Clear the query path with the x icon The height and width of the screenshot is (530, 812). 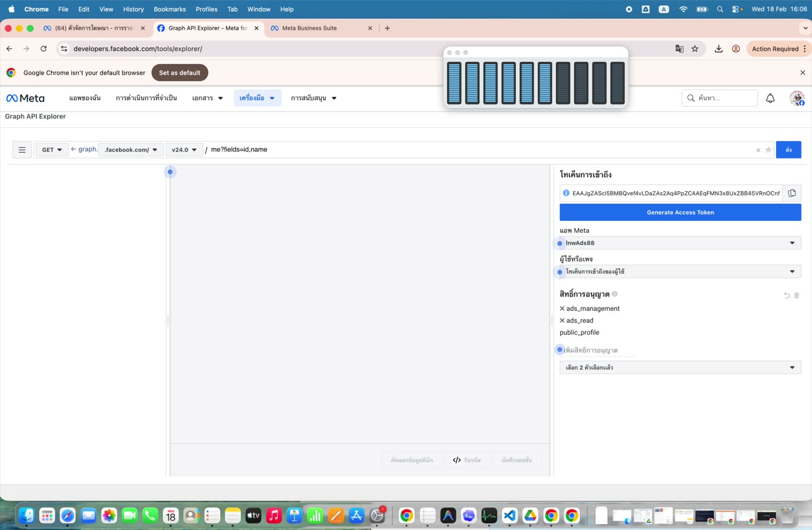[x=758, y=150]
